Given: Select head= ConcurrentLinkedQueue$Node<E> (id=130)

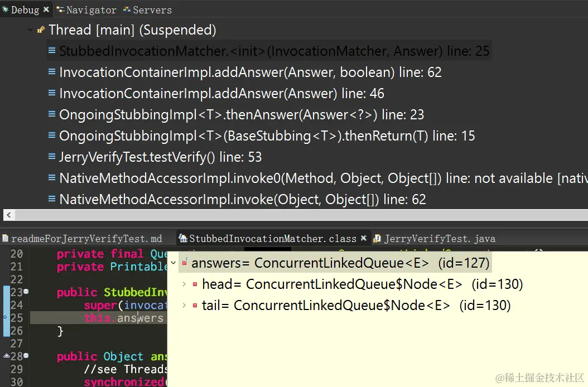Looking at the screenshot, I should click(362, 284).
